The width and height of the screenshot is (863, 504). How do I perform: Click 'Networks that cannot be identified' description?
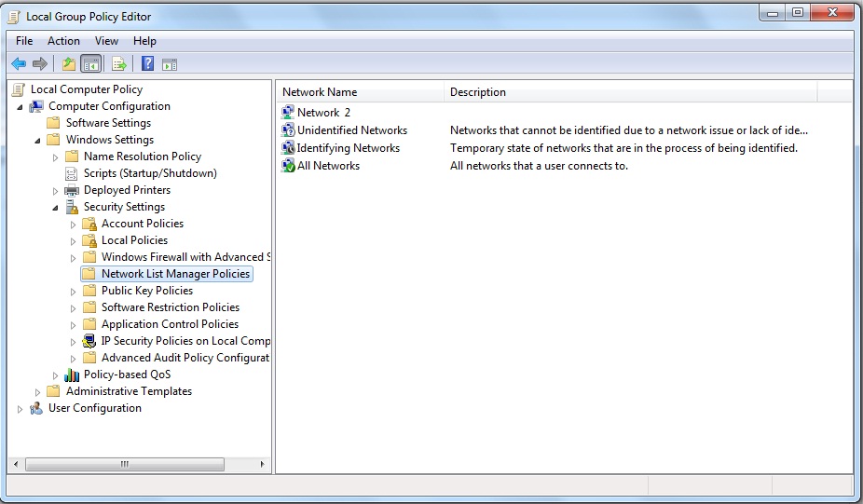(629, 130)
